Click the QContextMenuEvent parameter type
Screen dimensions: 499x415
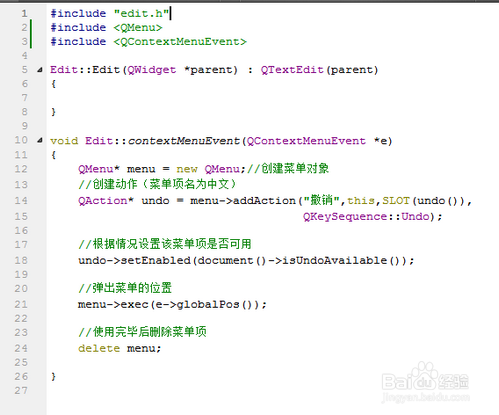tap(306, 141)
